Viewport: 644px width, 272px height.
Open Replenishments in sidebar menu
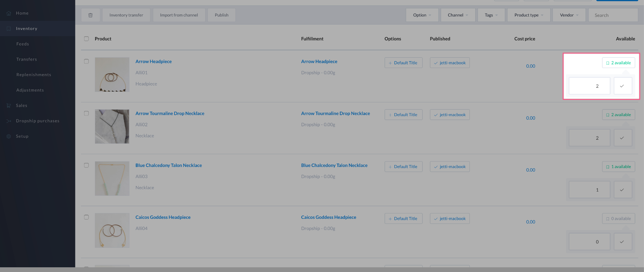34,75
